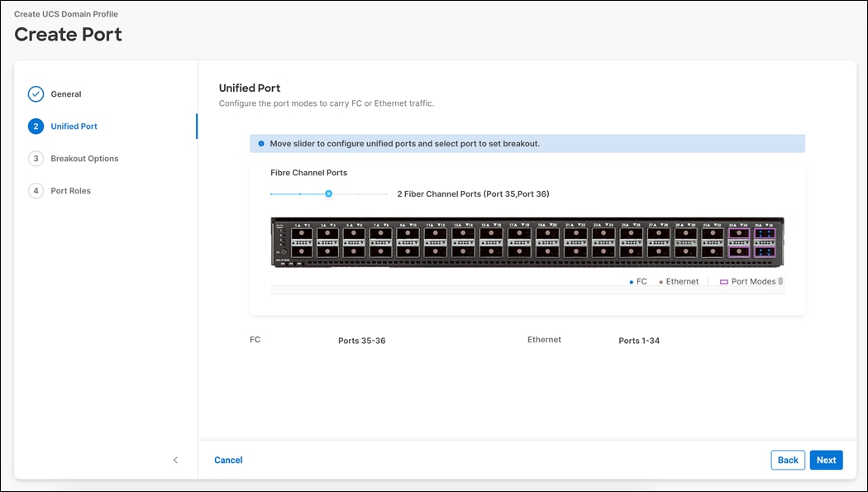Viewport: 868px width, 492px height.
Task: Click the Back button
Action: click(x=788, y=460)
